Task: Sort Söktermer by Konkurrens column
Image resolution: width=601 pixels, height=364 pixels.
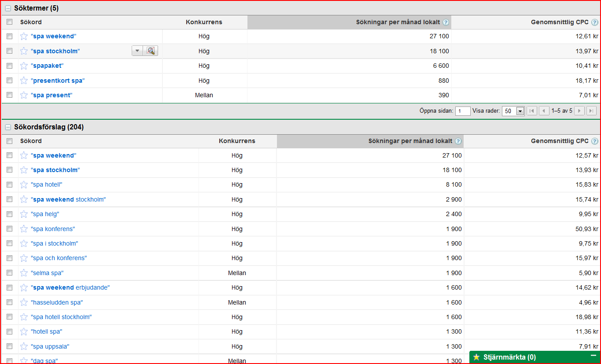Action: (204, 22)
